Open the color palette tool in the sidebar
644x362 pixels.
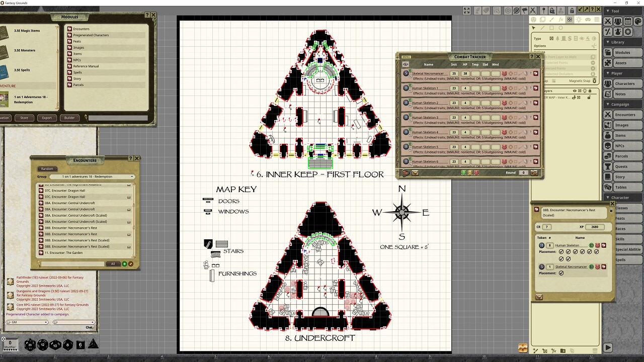click(x=637, y=22)
